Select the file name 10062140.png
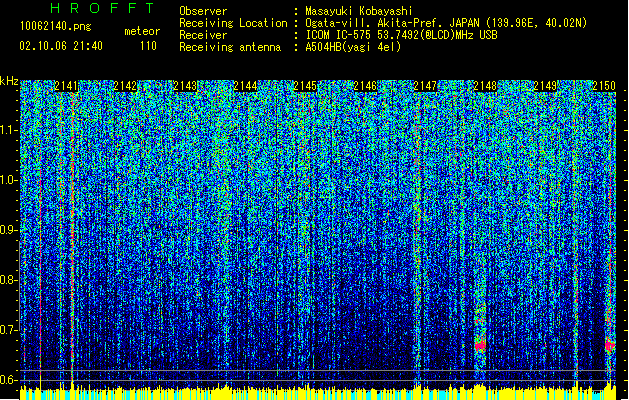Viewport: 629px width, 400px height. tap(55, 27)
